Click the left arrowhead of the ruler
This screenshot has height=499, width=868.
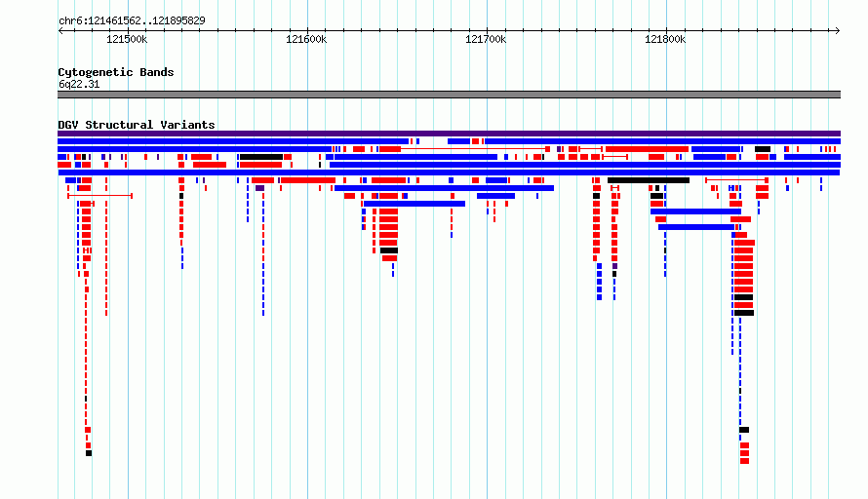60,31
